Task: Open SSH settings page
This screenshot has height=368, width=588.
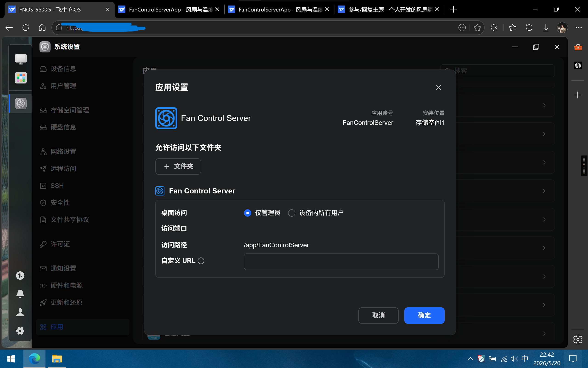Action: pos(83,186)
